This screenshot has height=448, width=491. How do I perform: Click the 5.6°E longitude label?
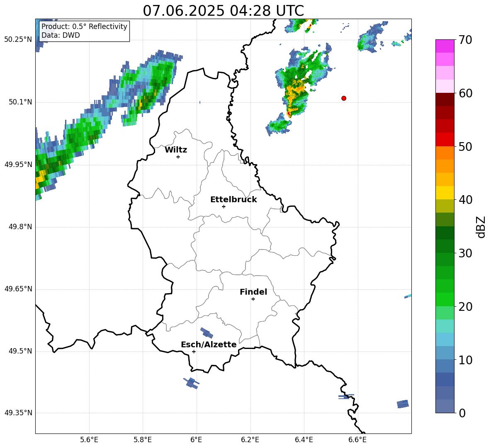pos(89,440)
